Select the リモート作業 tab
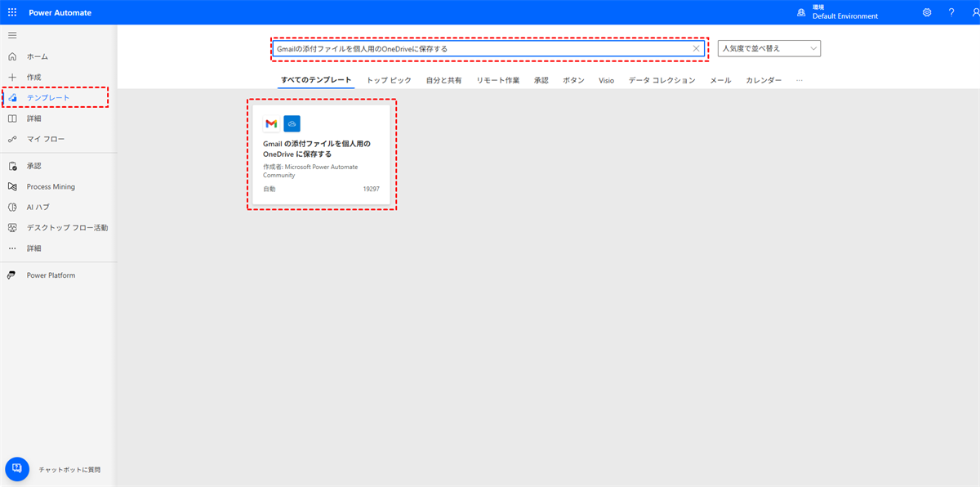Viewport: 980px width, 487px height. 498,80
